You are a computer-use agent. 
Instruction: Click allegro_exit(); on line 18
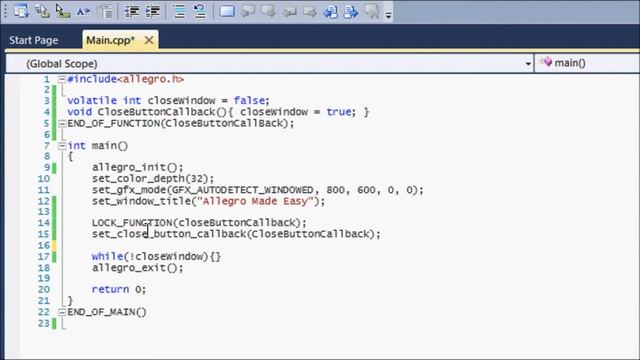pos(138,268)
